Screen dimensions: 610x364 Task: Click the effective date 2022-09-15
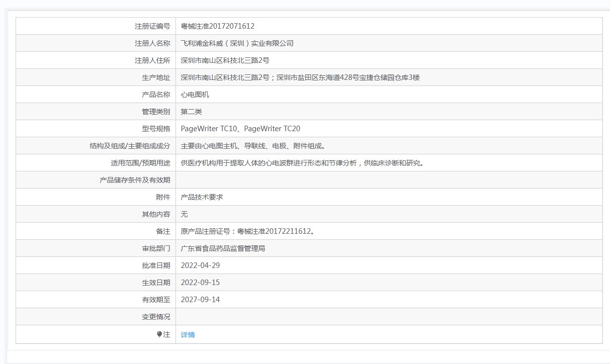click(x=200, y=283)
